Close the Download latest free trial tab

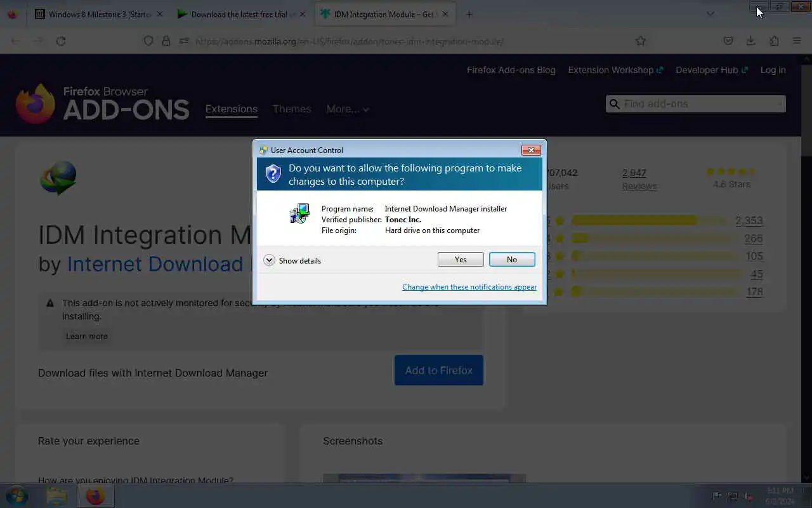point(302,14)
